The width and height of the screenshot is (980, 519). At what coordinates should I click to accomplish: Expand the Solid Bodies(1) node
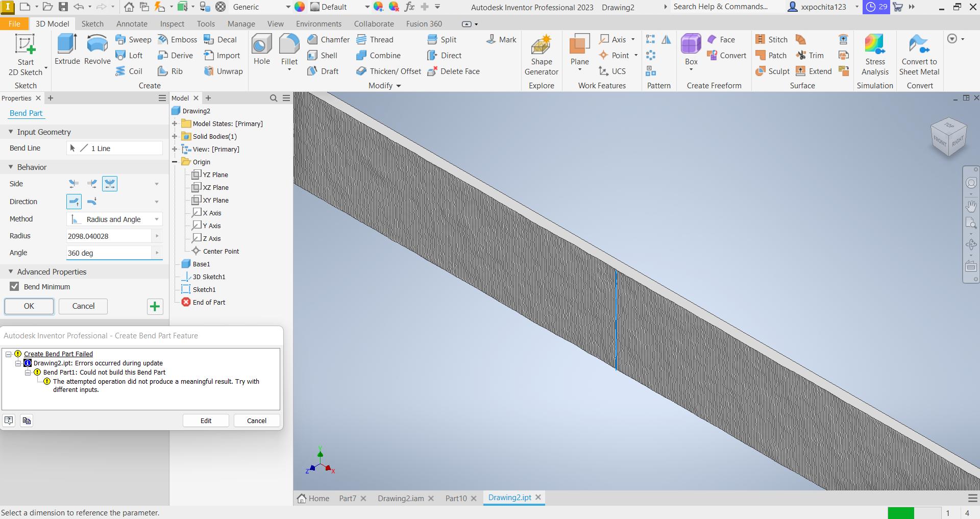pos(175,136)
